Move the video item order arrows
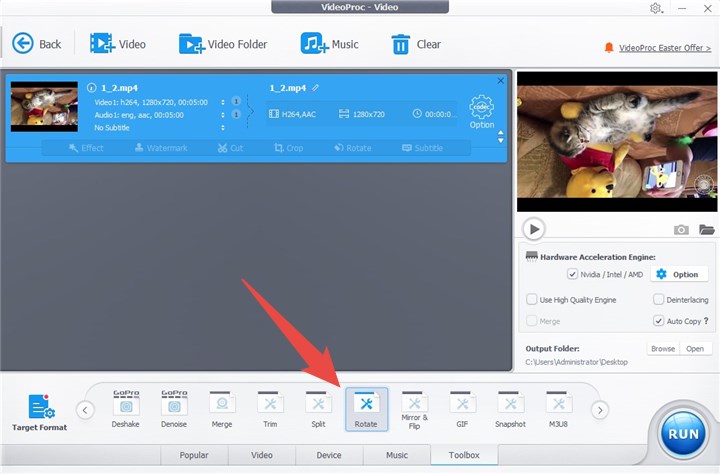This screenshot has width=720, height=474. pos(501,136)
